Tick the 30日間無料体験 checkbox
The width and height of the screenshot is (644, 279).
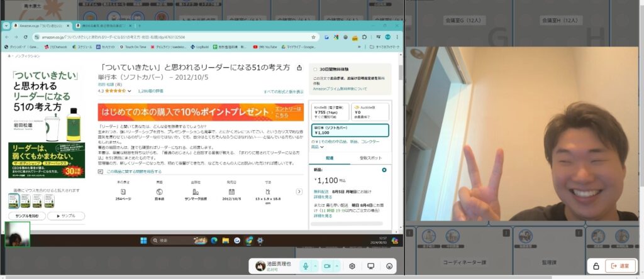315,69
